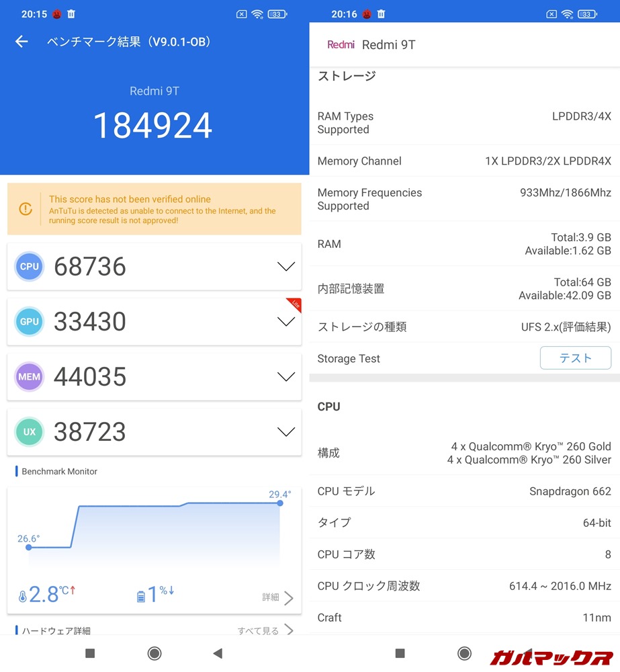Expand the CPU score details
This screenshot has width=620, height=672.
[286, 267]
